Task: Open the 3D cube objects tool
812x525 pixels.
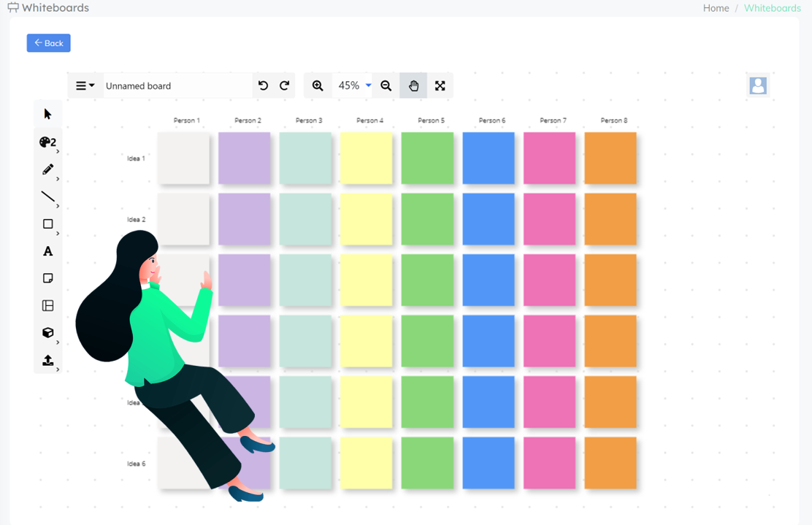Action: pos(47,333)
